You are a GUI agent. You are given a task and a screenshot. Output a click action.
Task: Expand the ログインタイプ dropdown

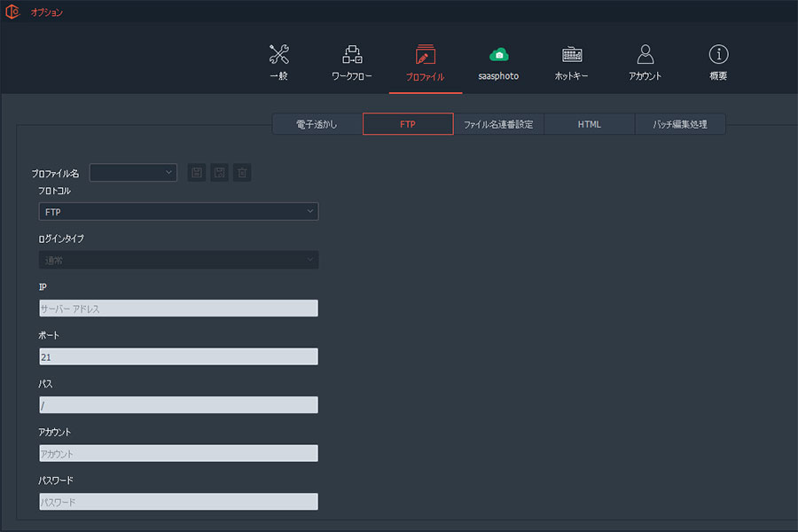point(178,260)
